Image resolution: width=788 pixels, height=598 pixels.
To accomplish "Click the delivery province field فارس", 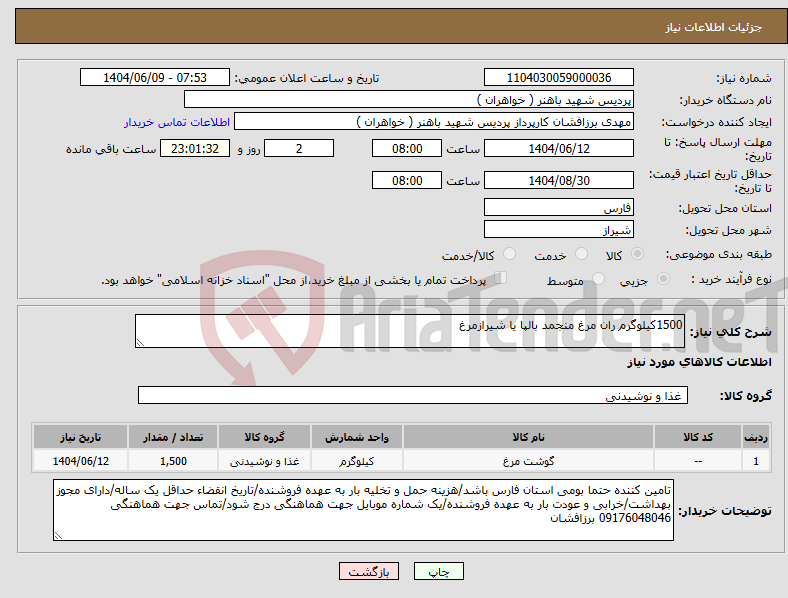I will tap(558, 207).
